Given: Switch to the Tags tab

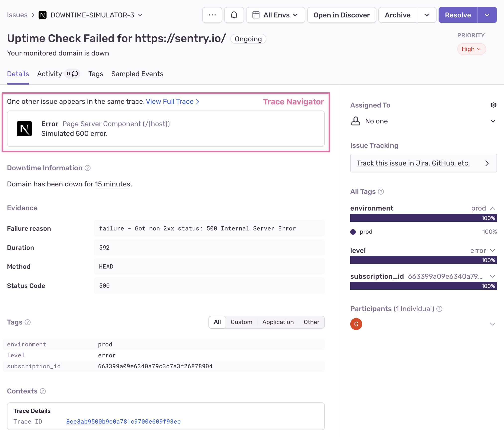Looking at the screenshot, I should point(96,74).
